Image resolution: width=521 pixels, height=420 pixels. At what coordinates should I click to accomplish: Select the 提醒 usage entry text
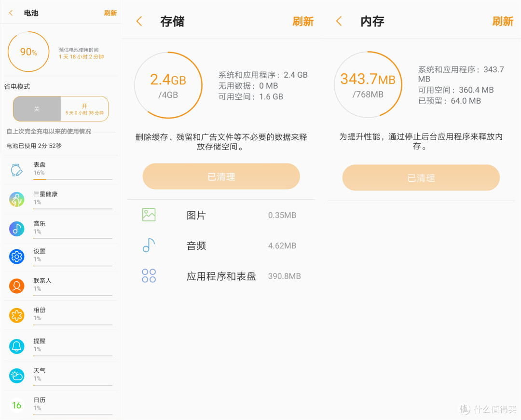40,341
